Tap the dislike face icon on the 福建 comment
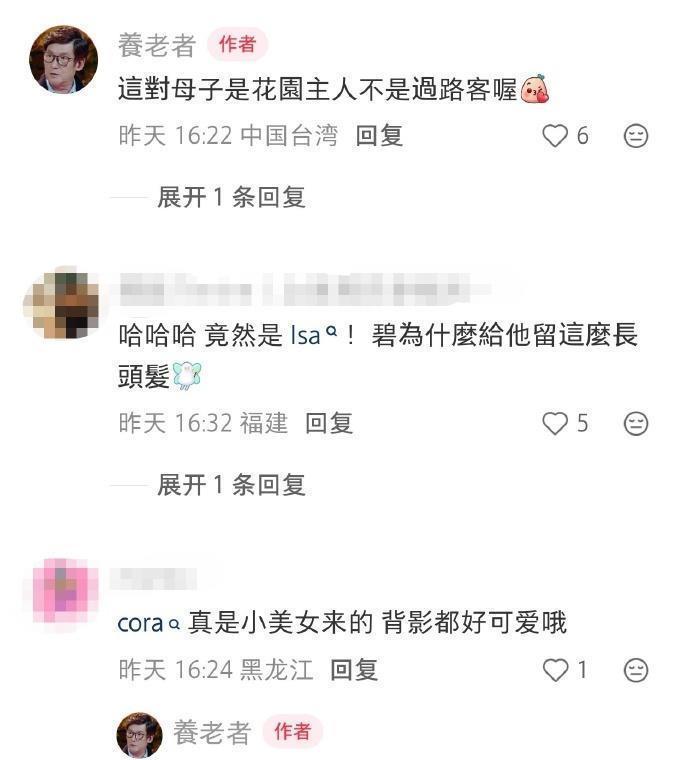Image resolution: width=690 pixels, height=760 pixels. click(x=636, y=424)
